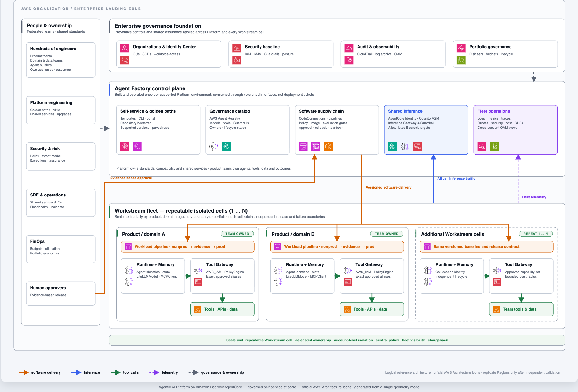Click the teal brain icon in Governance catalog
578x392 pixels.
click(226, 146)
